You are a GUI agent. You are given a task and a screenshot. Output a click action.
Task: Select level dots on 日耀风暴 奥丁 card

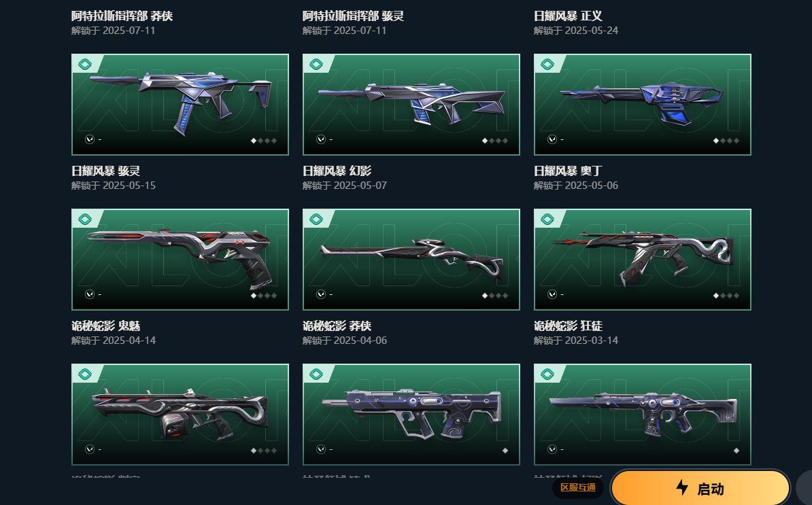(x=726, y=140)
